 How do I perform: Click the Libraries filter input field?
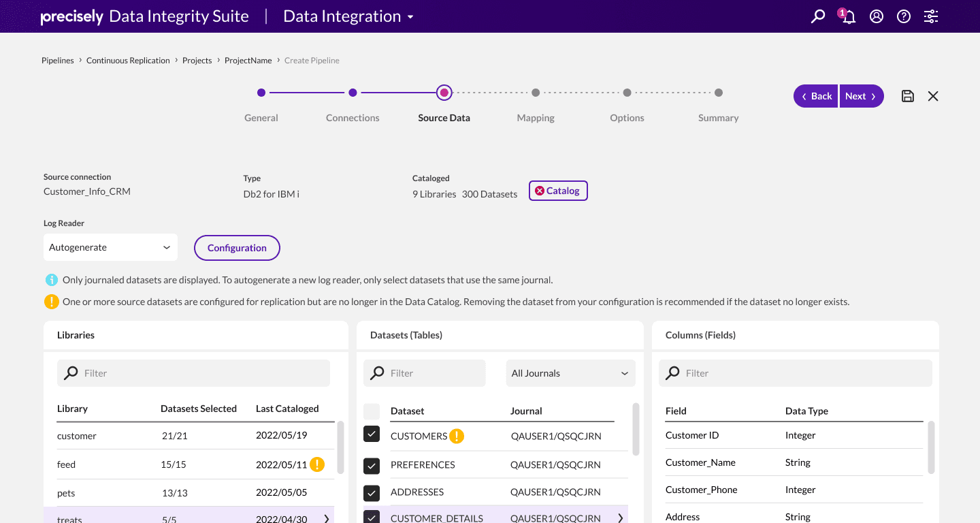click(193, 373)
